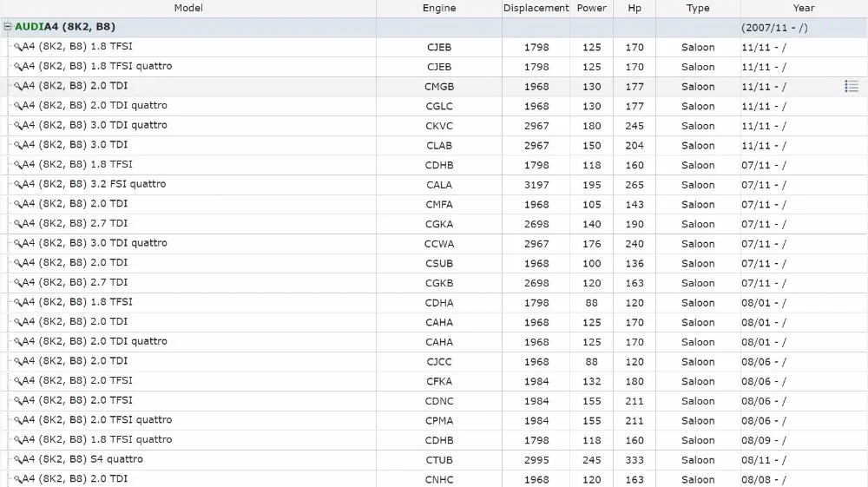Sort by the Displacement column header

(536, 9)
